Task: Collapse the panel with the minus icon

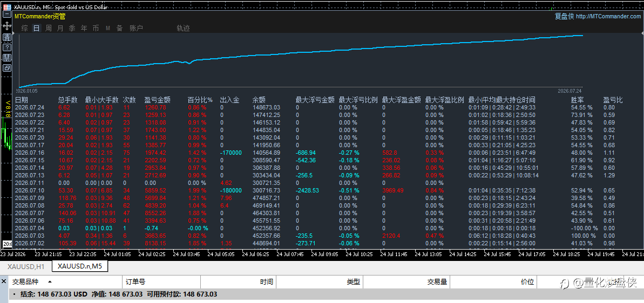Action: click(x=7, y=14)
